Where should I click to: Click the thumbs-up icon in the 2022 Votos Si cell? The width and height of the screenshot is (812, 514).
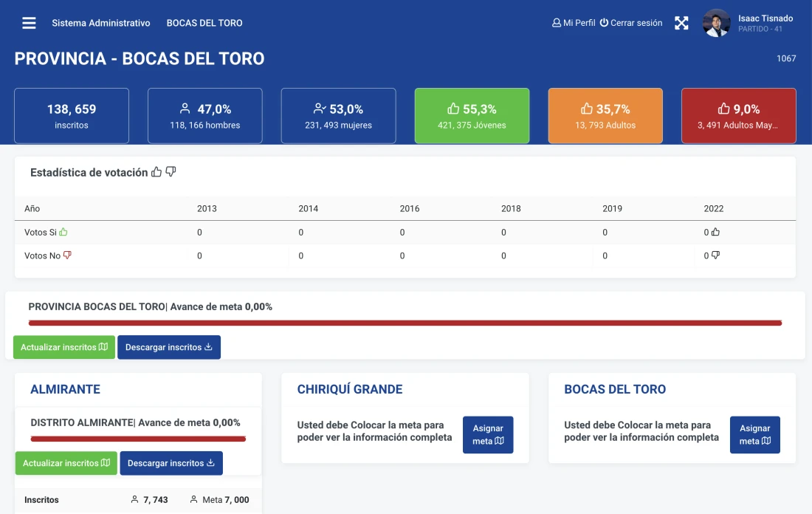[x=715, y=232]
